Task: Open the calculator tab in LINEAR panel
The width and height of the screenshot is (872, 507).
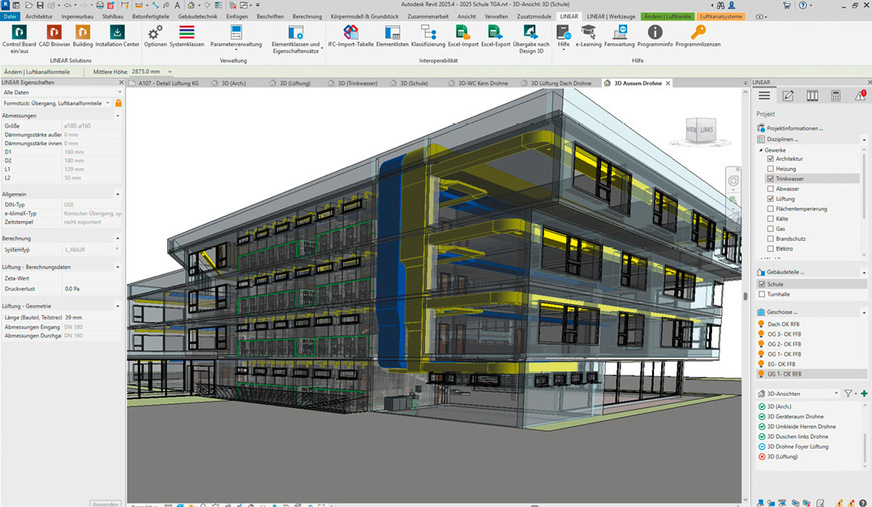Action: 836,95
